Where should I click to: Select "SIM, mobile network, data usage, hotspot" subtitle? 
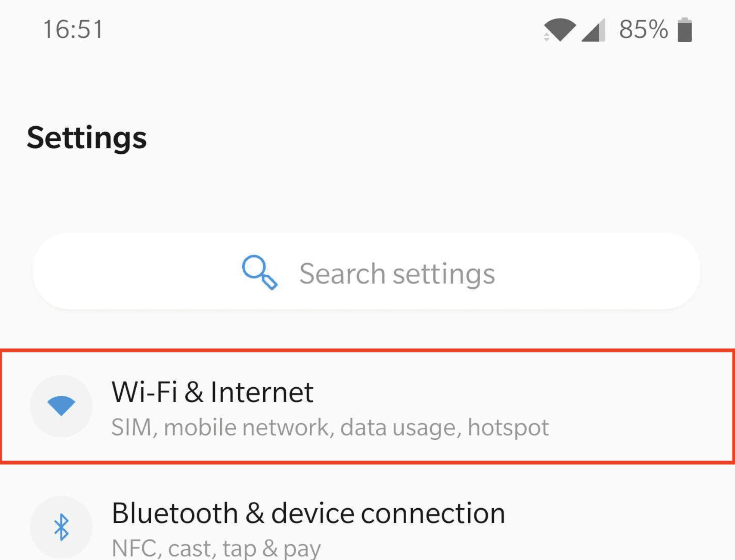(x=330, y=427)
